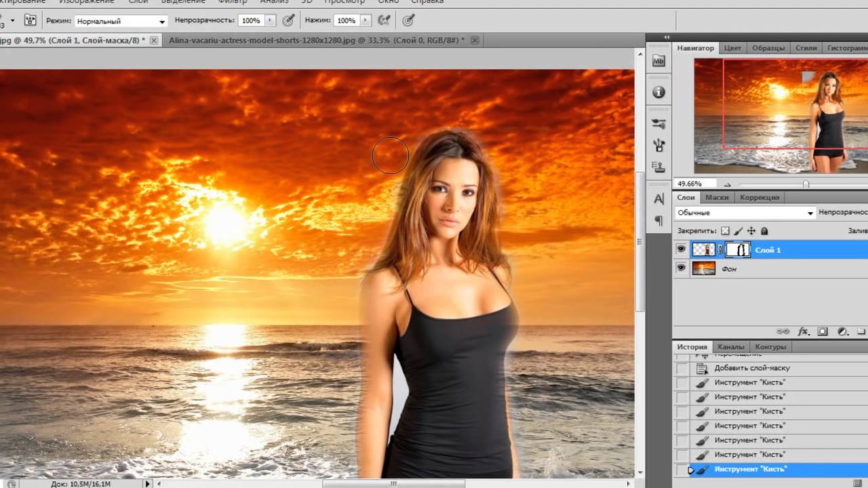
Task: Open the Режим Нормальный dropdown
Action: (x=121, y=21)
